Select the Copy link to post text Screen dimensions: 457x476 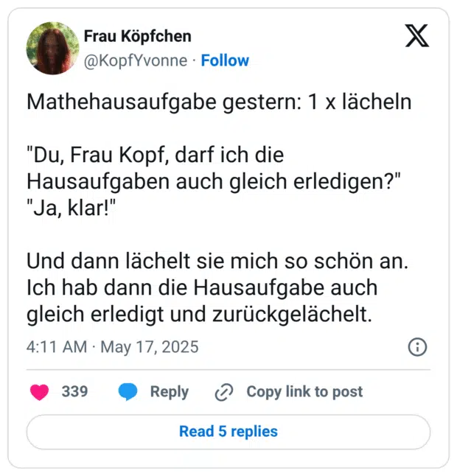pyautogui.click(x=304, y=392)
